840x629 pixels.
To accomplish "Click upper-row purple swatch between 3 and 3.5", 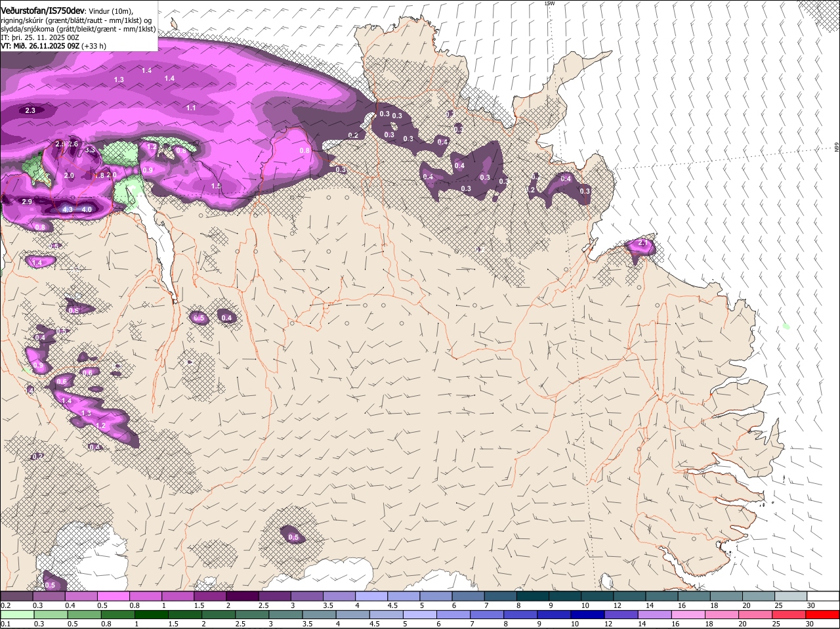I will coord(307,596).
